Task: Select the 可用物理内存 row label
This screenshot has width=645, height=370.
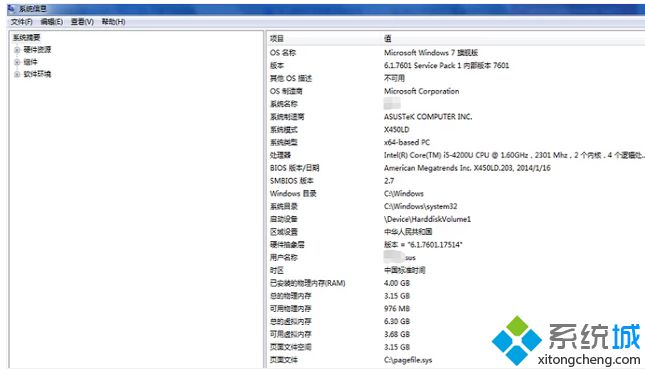Action: click(x=290, y=309)
